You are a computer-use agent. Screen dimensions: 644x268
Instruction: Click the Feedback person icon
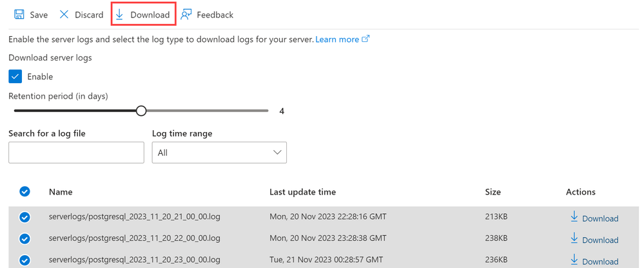click(x=186, y=15)
